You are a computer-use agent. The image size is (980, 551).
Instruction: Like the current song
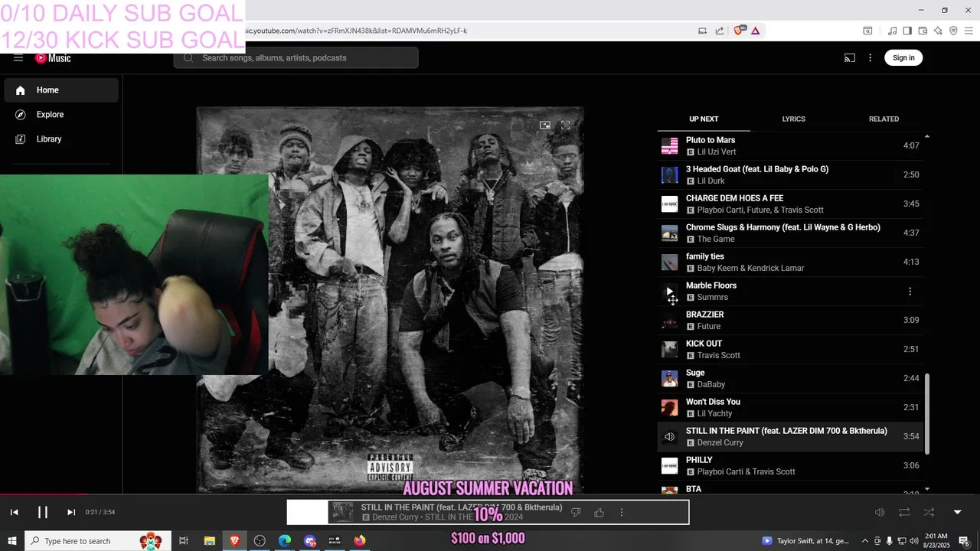(x=599, y=512)
